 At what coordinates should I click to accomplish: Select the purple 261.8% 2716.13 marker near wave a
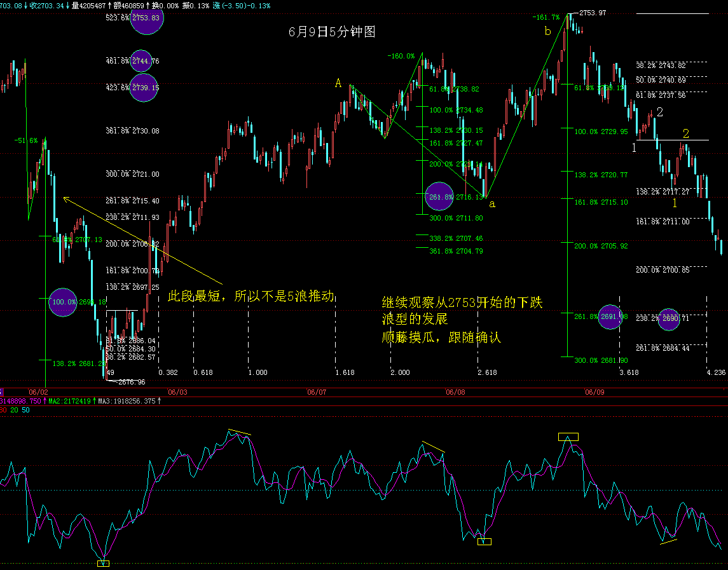[439, 197]
